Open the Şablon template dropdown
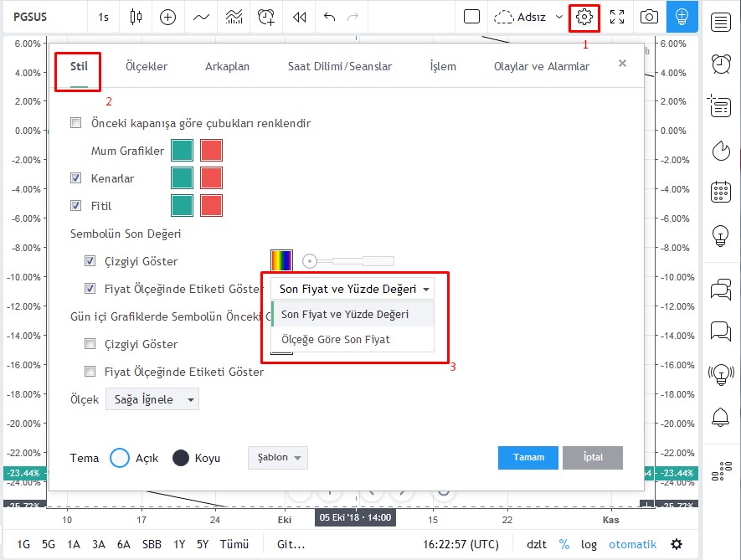741x560 pixels. [278, 457]
